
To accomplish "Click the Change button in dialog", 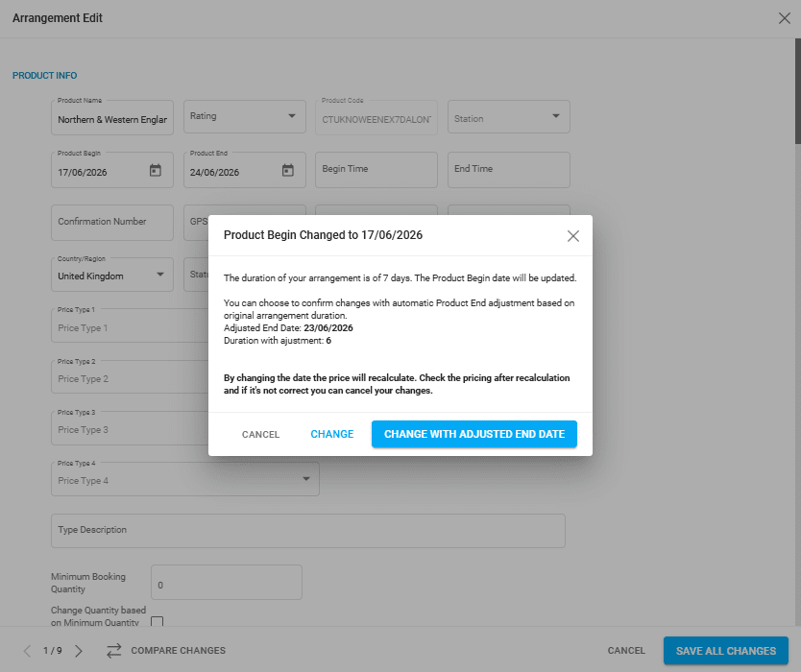I will (332, 434).
